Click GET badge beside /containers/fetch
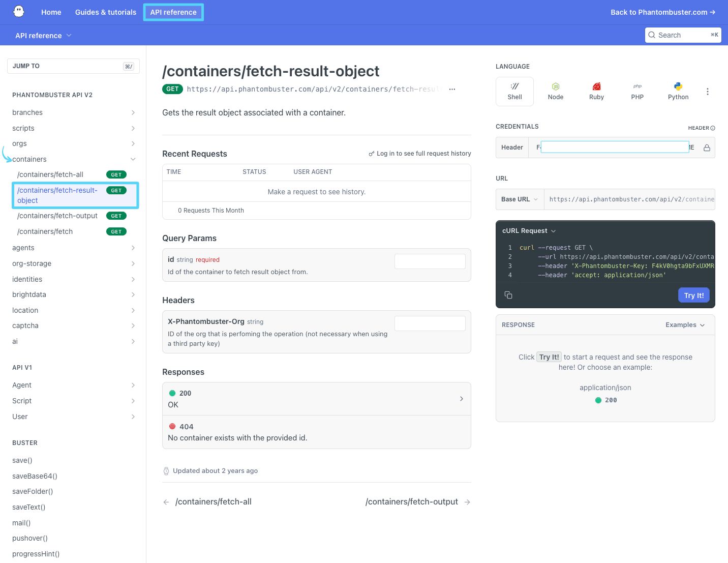This screenshot has width=728, height=563. coord(116,231)
